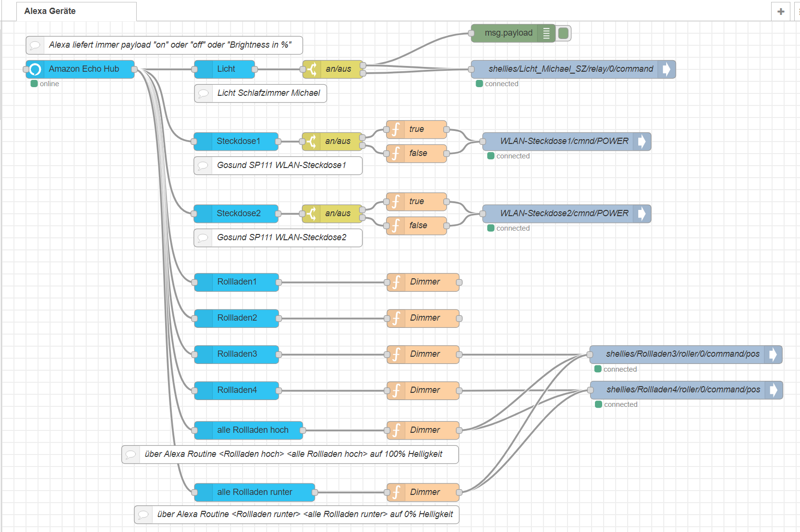This screenshot has width=800, height=532.
Task: Click the Amazon Echo Hub circle icon
Action: point(35,69)
